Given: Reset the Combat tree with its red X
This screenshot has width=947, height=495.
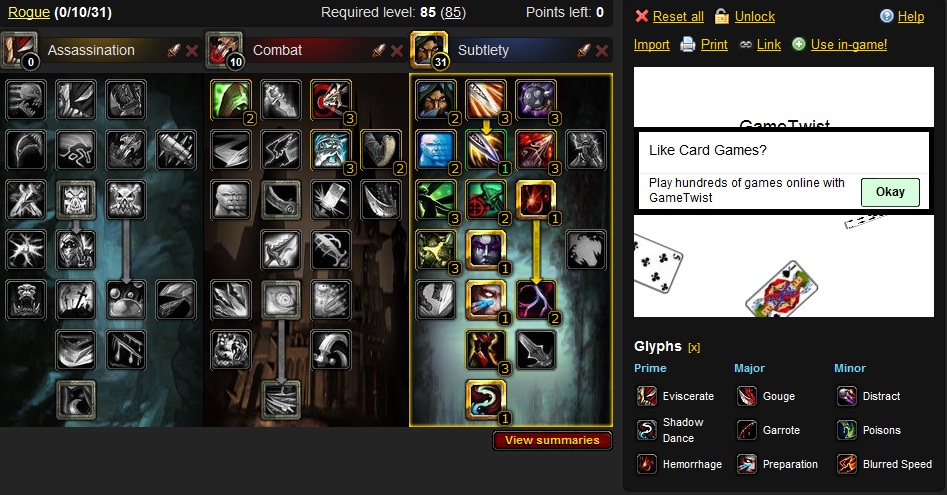Looking at the screenshot, I should pyautogui.click(x=397, y=51).
